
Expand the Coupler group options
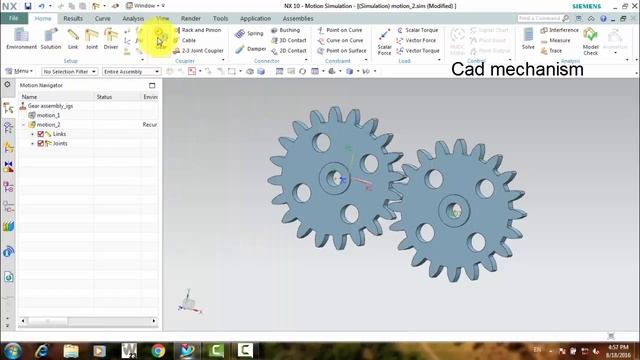(x=223, y=60)
